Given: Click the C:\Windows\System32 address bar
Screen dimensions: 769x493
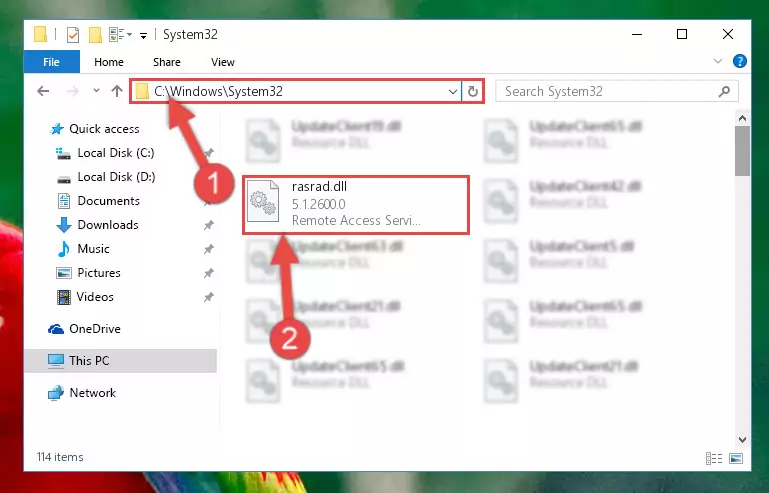Looking at the screenshot, I should 296,91.
